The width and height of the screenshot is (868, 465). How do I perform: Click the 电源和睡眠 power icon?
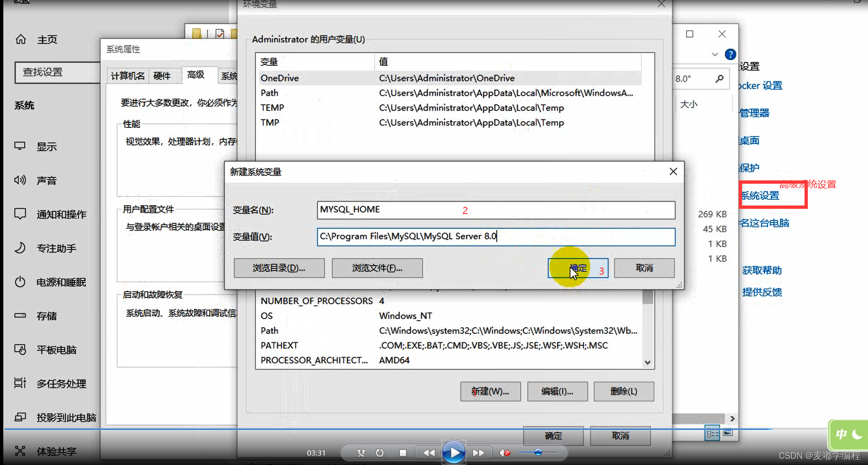tap(20, 282)
